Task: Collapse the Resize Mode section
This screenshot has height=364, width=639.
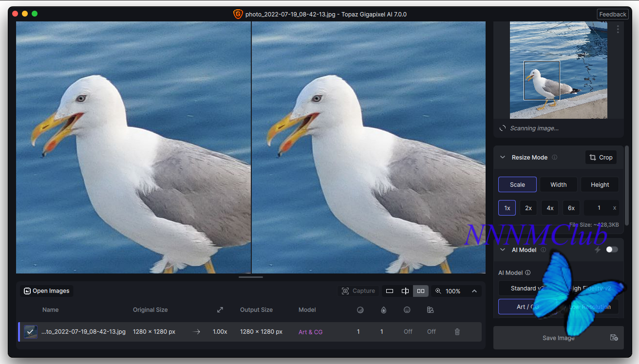Action: 503,157
